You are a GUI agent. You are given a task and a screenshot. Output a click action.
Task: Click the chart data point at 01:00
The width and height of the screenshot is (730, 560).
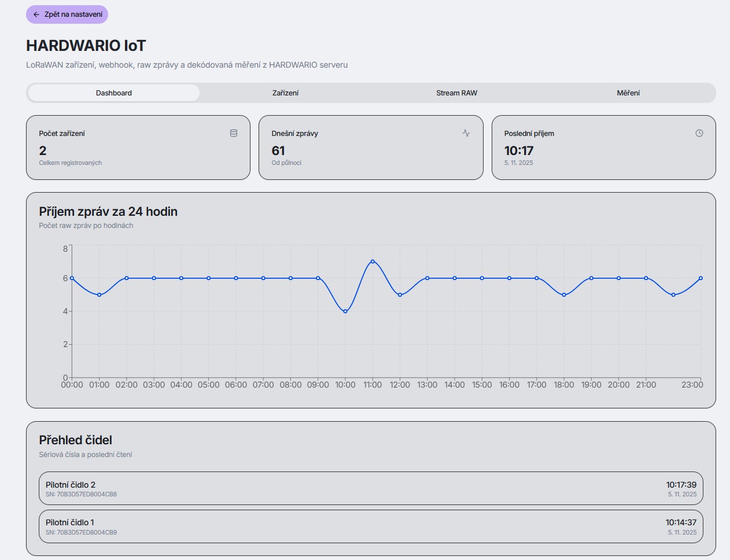[99, 295]
